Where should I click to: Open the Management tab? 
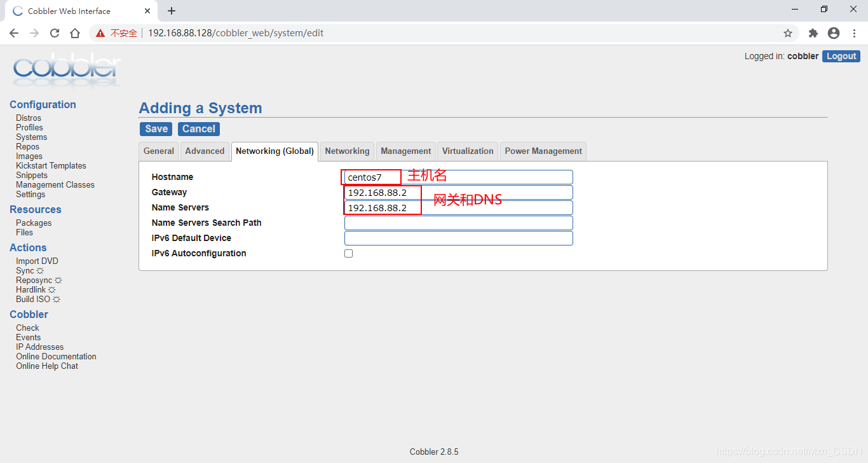(x=406, y=151)
